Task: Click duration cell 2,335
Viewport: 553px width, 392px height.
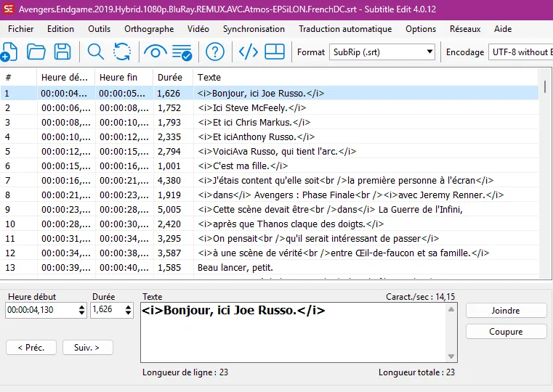Action: 169,136
